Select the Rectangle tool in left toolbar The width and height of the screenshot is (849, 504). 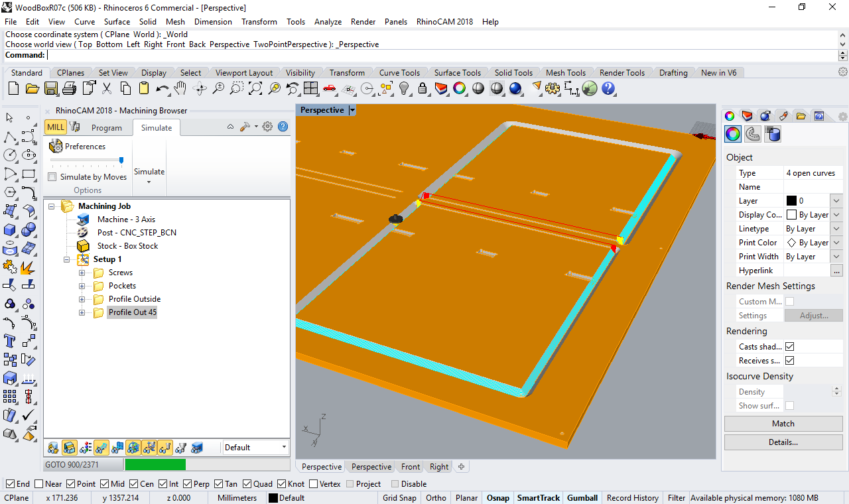29,174
